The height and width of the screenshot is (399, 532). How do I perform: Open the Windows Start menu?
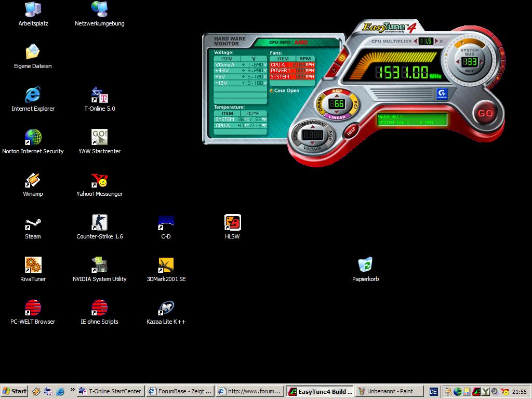(x=14, y=391)
